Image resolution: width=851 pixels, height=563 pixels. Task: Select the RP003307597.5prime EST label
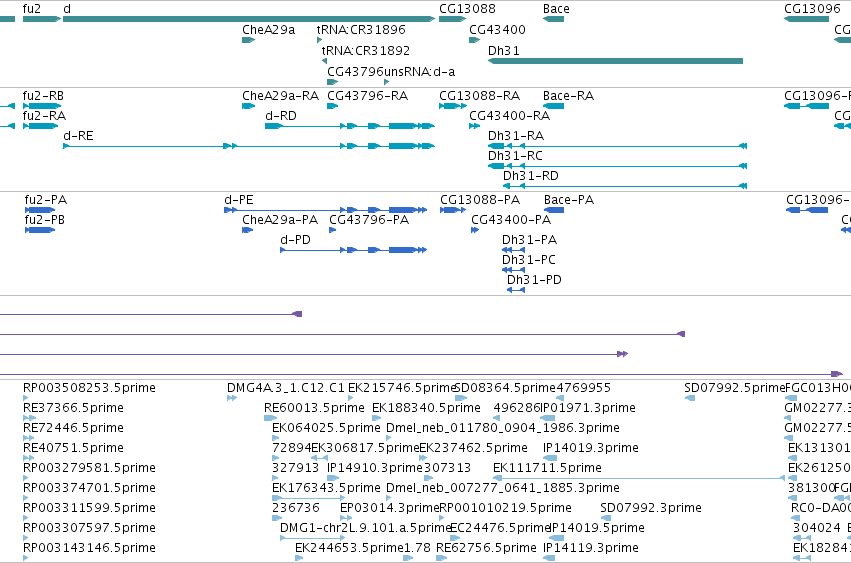coord(90,528)
